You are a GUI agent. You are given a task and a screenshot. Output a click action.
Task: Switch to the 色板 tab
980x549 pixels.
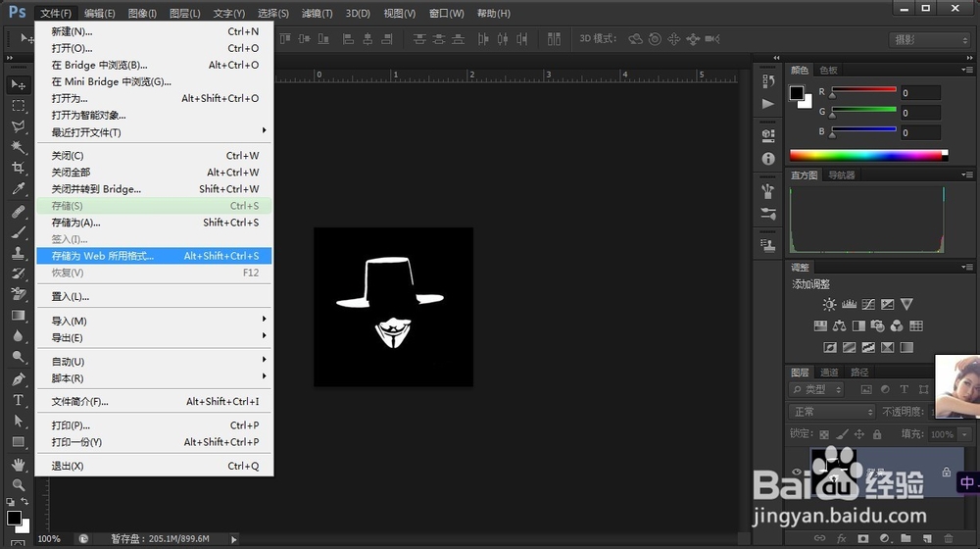tap(828, 70)
